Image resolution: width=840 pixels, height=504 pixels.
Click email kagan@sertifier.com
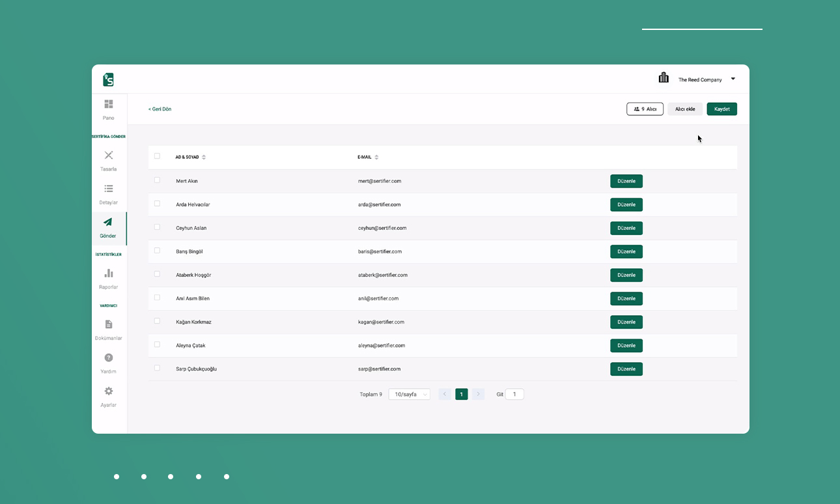pos(381,322)
